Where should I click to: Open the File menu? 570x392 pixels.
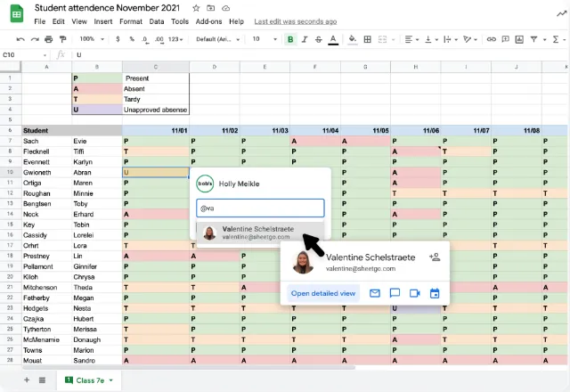[39, 21]
